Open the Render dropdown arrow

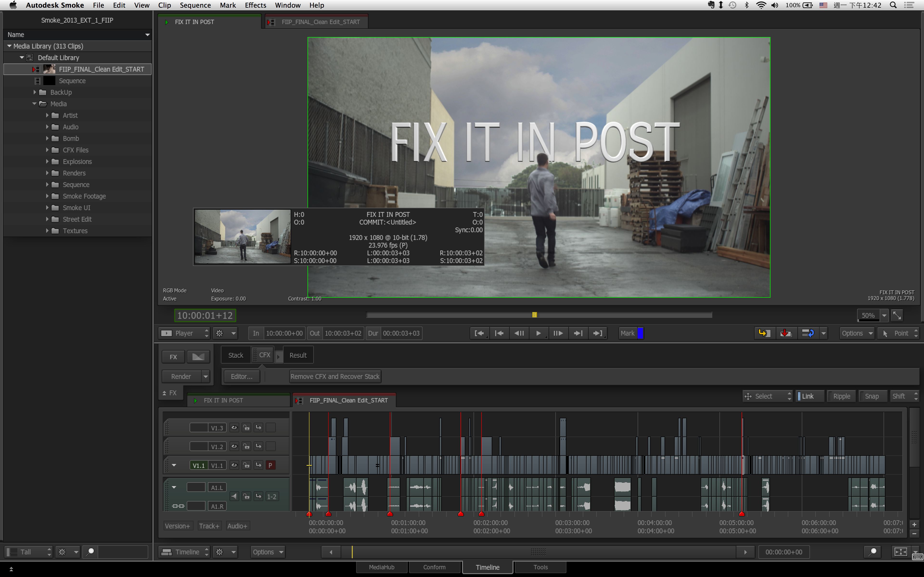coord(205,376)
